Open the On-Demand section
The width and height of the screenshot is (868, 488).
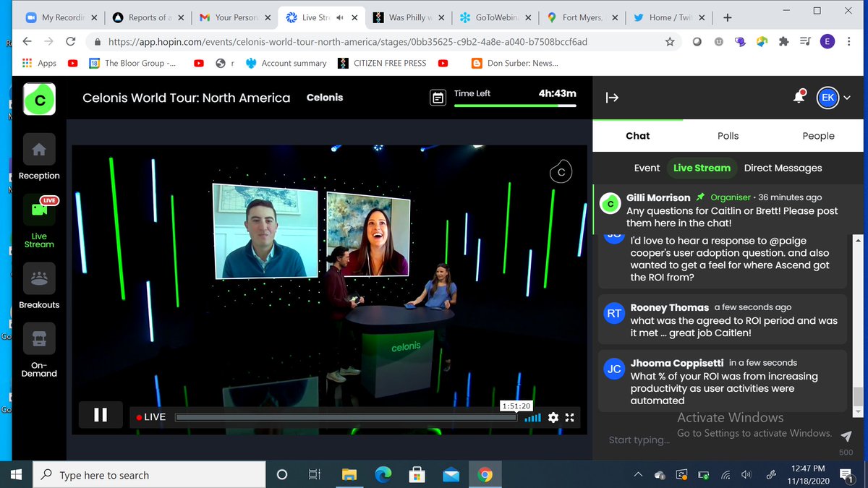pos(39,350)
